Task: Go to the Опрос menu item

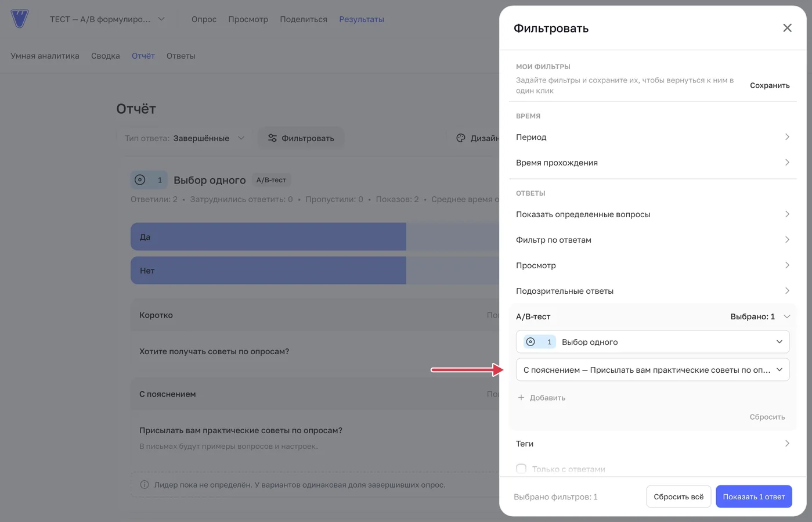Action: 204,19
